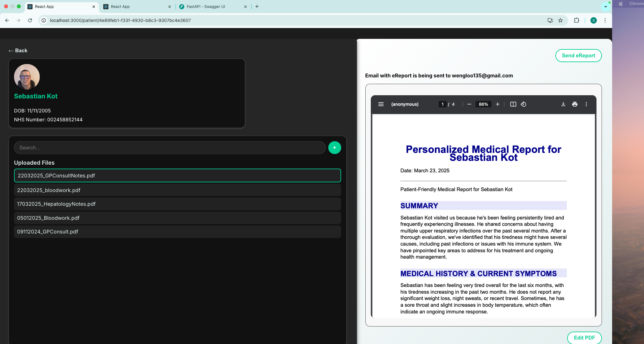Download the PDF report
Viewport: 644px width, 344px height.
tap(563, 104)
